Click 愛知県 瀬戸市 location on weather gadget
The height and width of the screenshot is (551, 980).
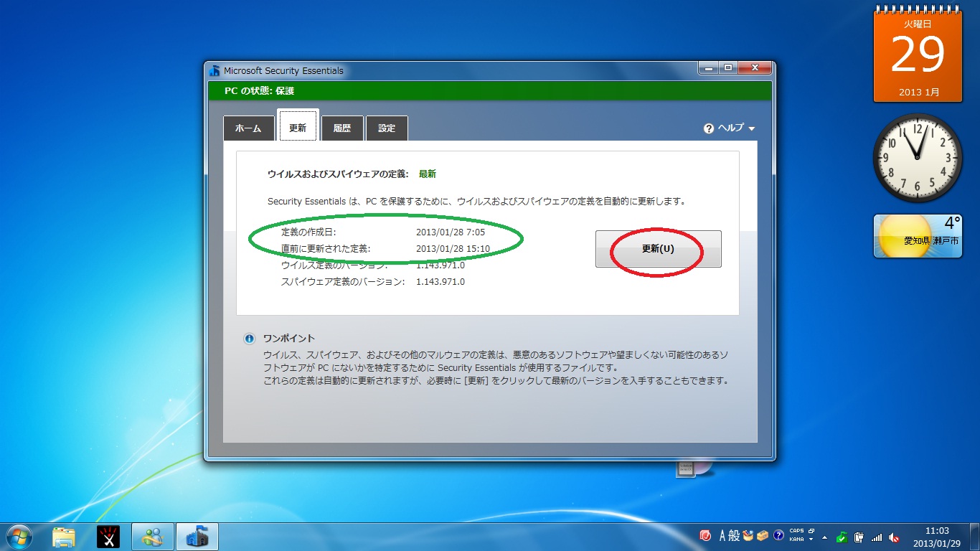click(931, 241)
